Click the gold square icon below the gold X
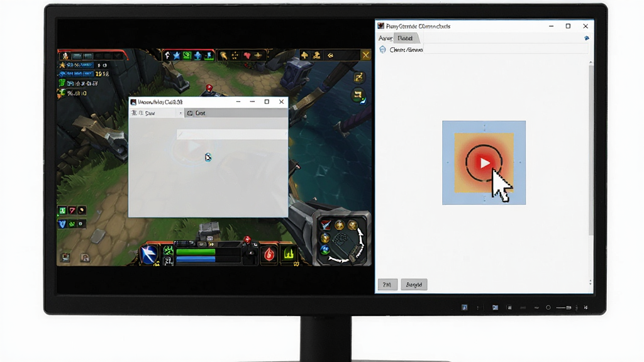Image resolution: width=644 pixels, height=362 pixels. pos(358,77)
